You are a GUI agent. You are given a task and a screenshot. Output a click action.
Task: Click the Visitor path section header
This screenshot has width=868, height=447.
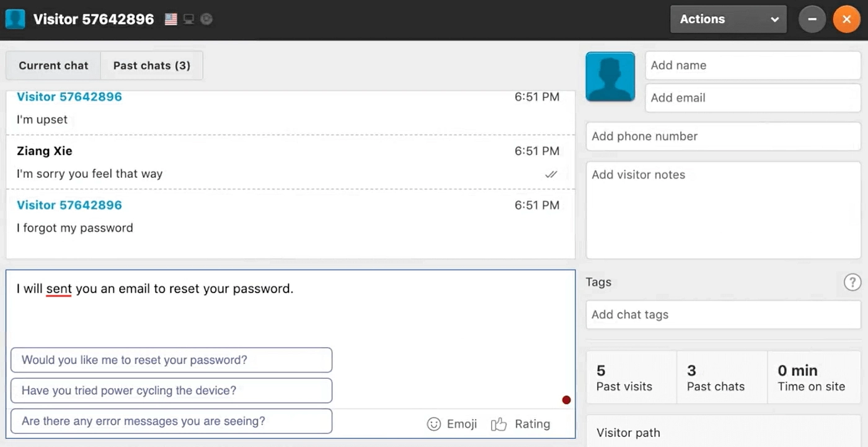coord(628,433)
